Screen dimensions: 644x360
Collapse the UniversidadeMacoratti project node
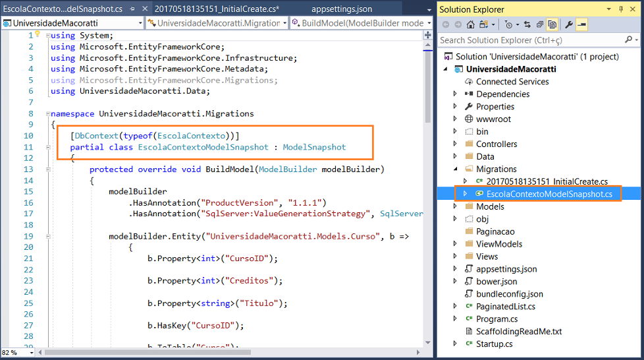(446, 69)
